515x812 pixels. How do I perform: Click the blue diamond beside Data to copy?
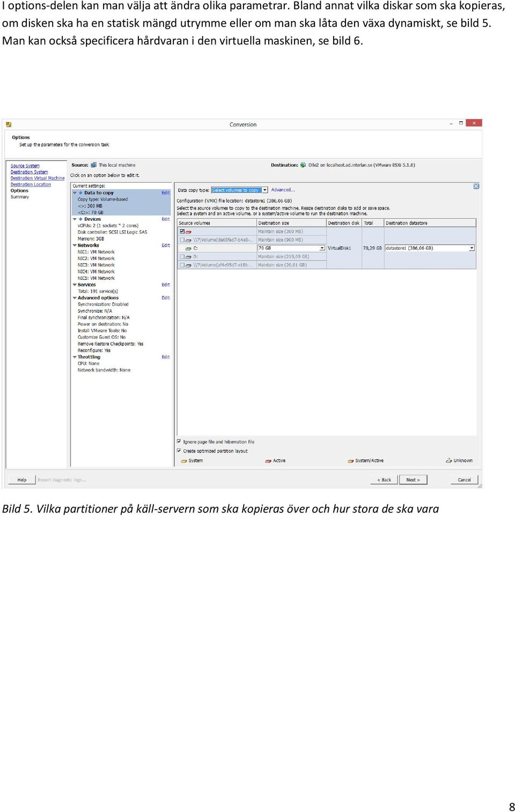pos(80,192)
